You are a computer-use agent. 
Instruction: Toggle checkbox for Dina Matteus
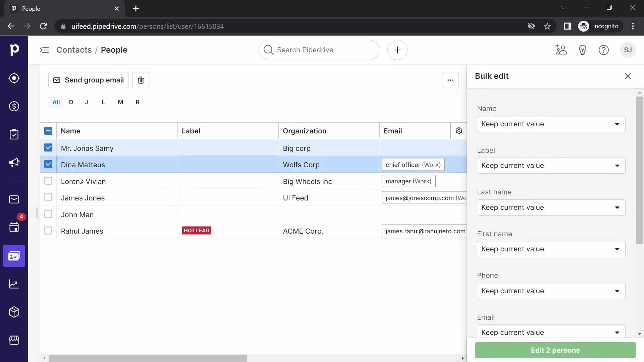click(x=48, y=164)
